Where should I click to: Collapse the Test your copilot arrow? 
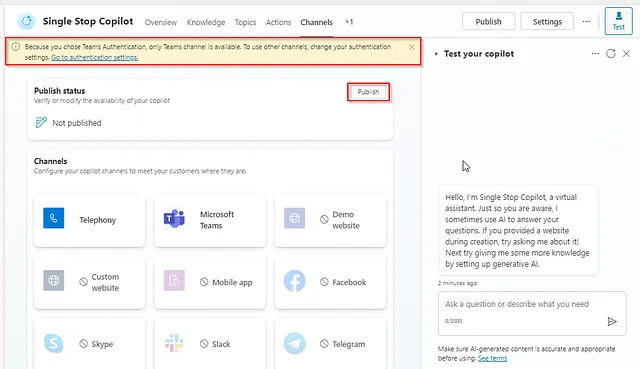(436, 53)
